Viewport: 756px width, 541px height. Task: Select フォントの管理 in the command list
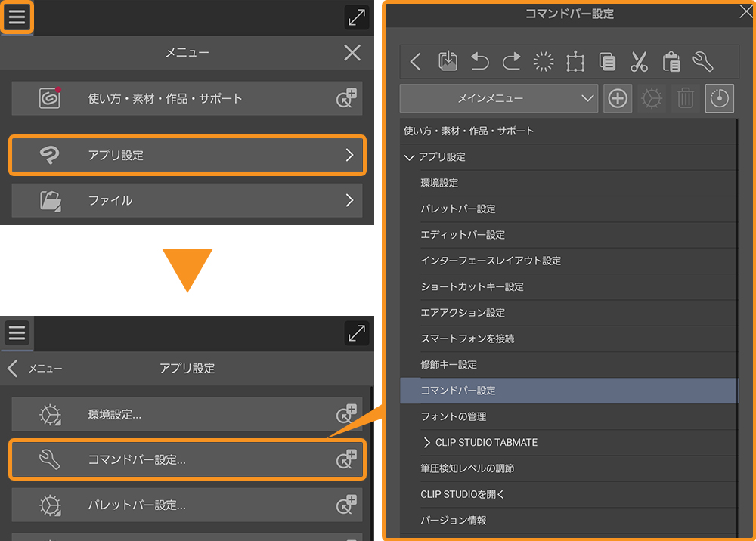[x=454, y=416]
